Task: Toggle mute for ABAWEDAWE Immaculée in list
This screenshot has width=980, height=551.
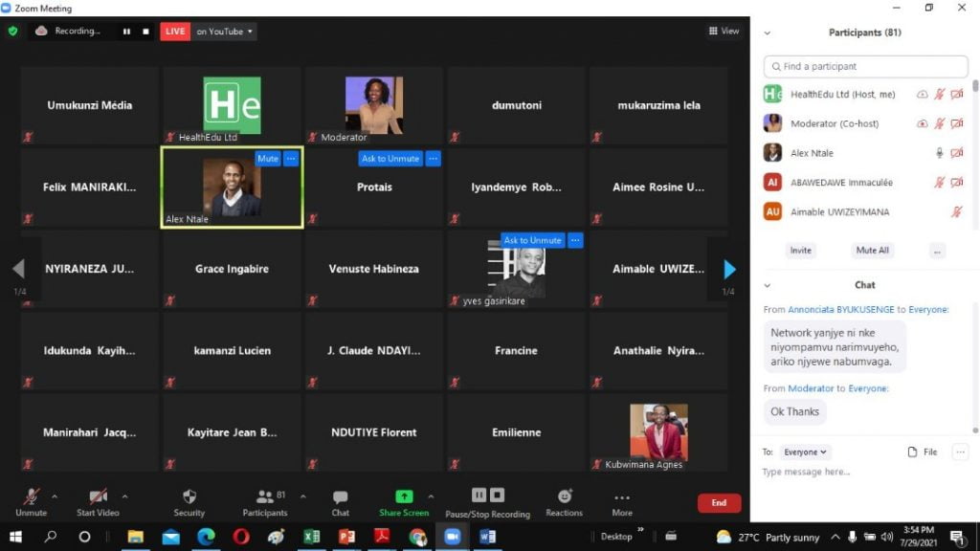Action: 940,183
